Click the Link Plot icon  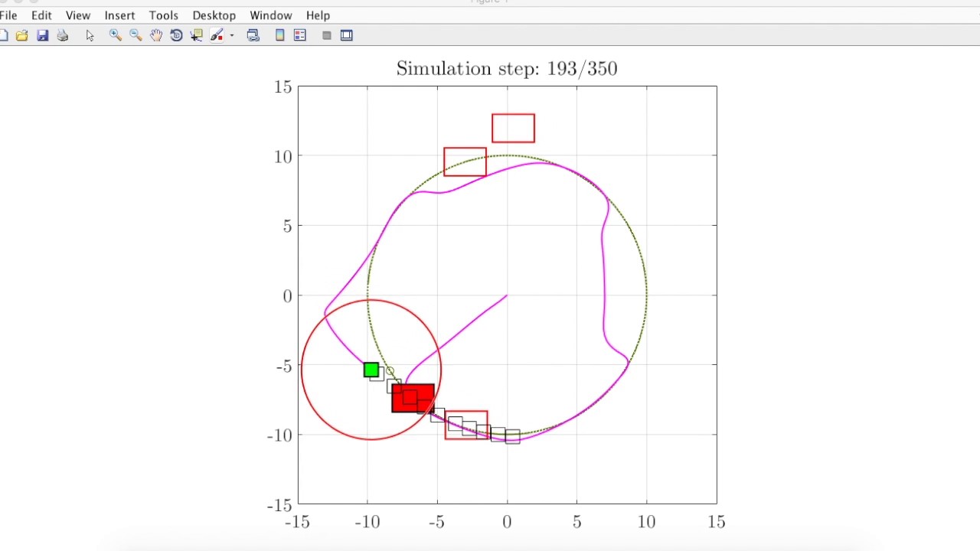pos(253,35)
